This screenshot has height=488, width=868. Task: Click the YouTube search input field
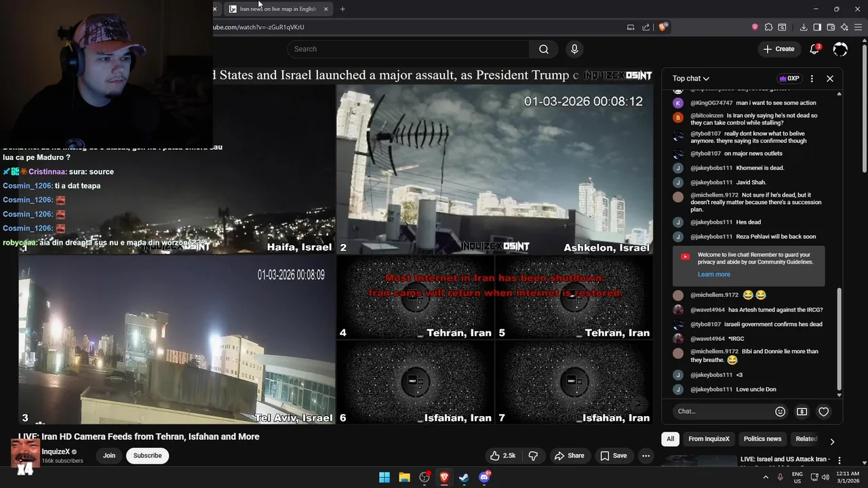408,49
